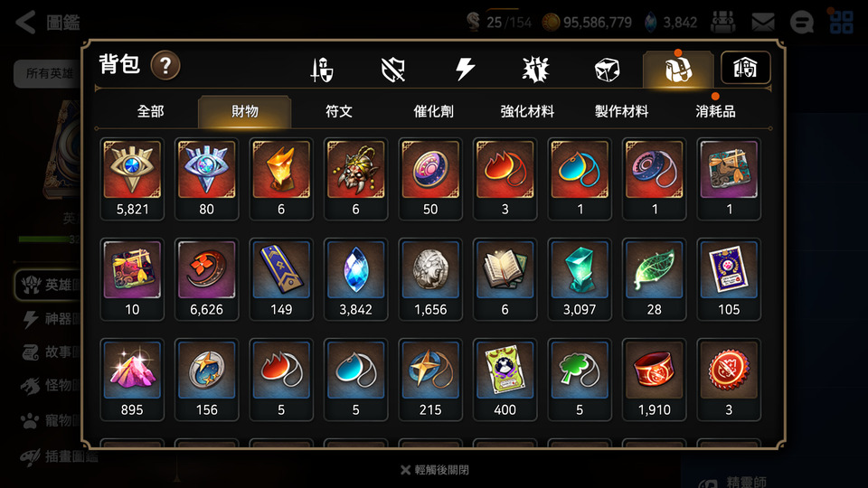
Task: Open the backpack help question mark
Action: coord(165,65)
